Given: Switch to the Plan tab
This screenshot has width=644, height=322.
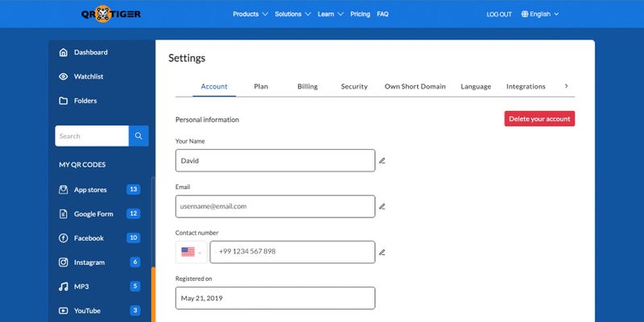Looking at the screenshot, I should (x=261, y=87).
